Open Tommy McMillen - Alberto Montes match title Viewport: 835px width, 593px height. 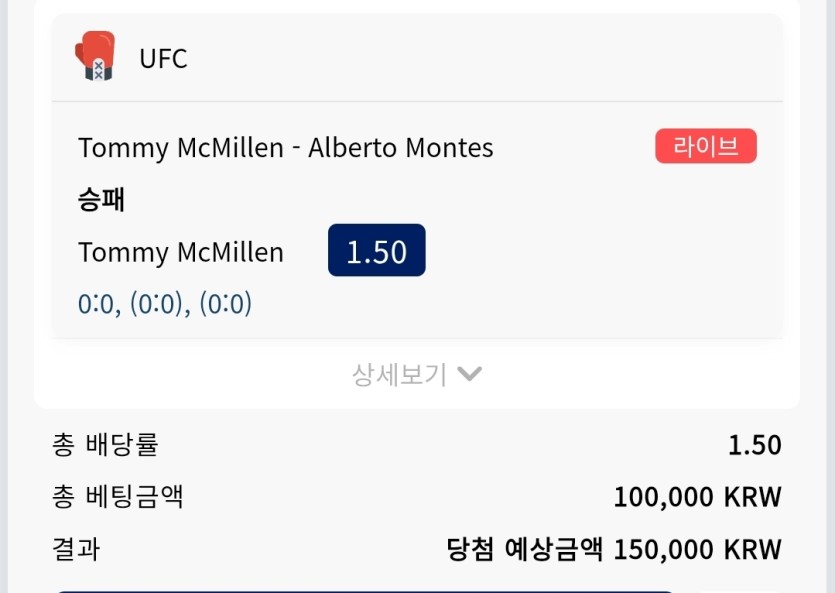pos(285,147)
